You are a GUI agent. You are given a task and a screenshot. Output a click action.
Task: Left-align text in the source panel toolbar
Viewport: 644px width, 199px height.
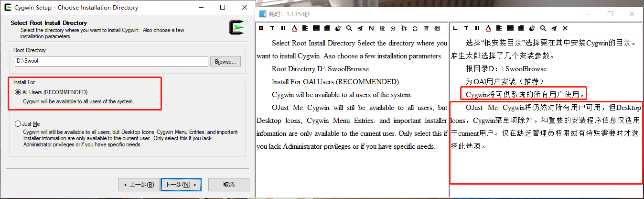click(x=305, y=28)
